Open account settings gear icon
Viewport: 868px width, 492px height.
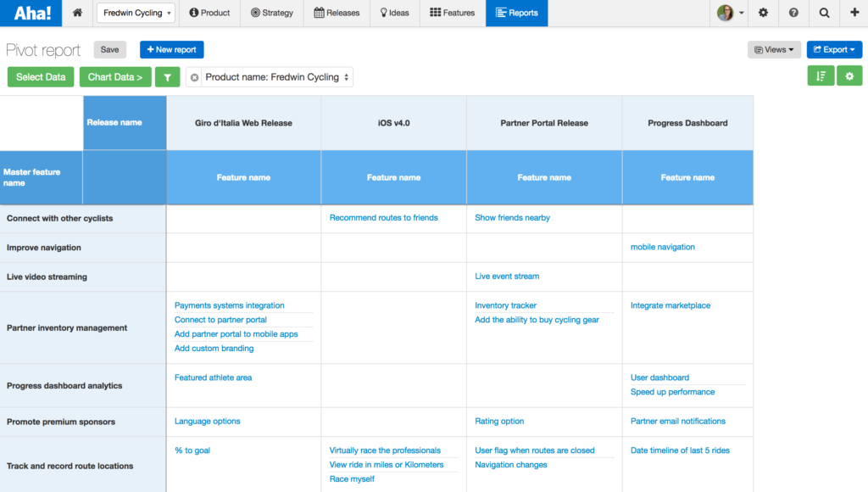click(762, 13)
